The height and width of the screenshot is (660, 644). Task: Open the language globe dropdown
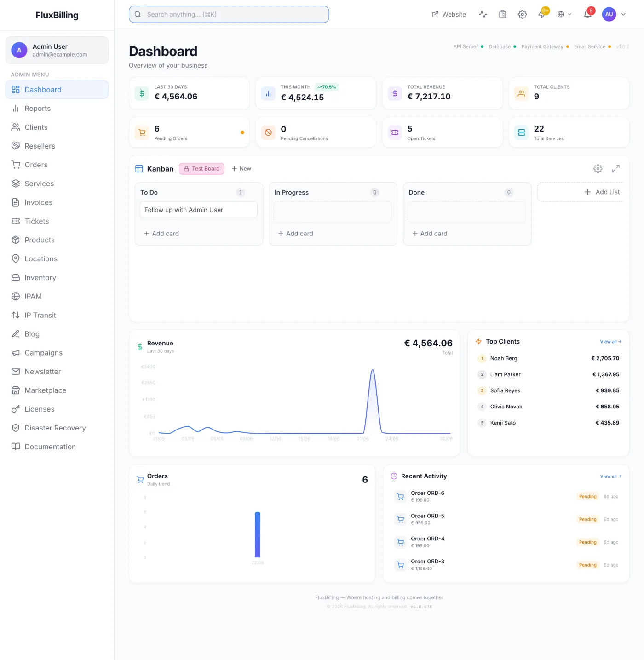pos(564,14)
